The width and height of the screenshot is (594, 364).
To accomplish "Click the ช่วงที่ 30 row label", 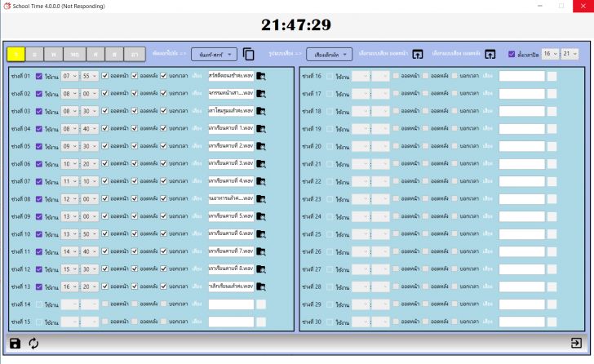I will [312, 322].
